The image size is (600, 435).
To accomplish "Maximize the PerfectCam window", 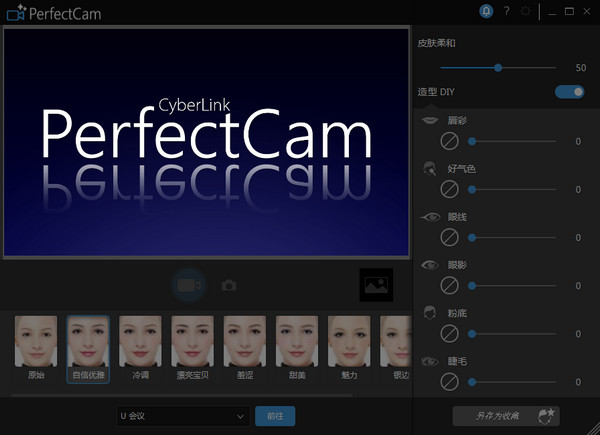I will coord(569,11).
